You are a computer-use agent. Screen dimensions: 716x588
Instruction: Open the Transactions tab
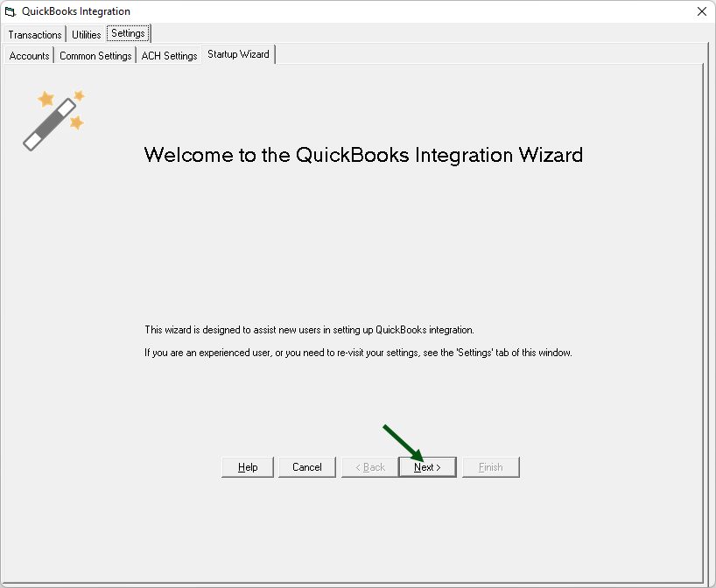click(x=35, y=35)
